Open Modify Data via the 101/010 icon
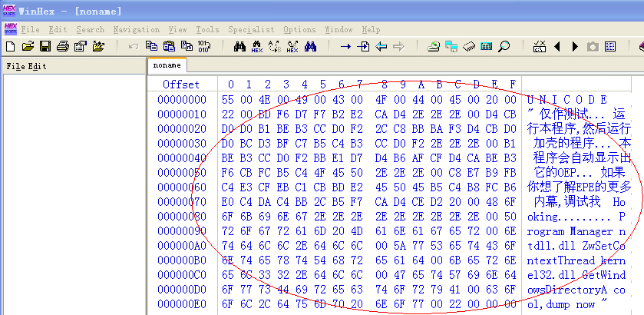This screenshot has height=315, width=644. coord(204,46)
